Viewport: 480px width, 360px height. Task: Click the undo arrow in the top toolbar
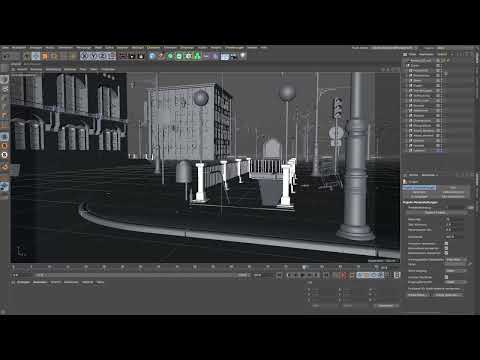(x=6, y=56)
